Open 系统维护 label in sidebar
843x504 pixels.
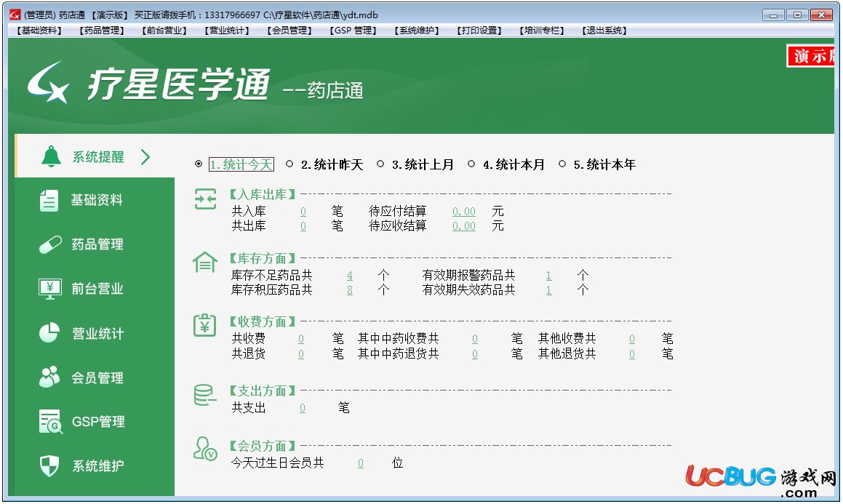point(98,466)
